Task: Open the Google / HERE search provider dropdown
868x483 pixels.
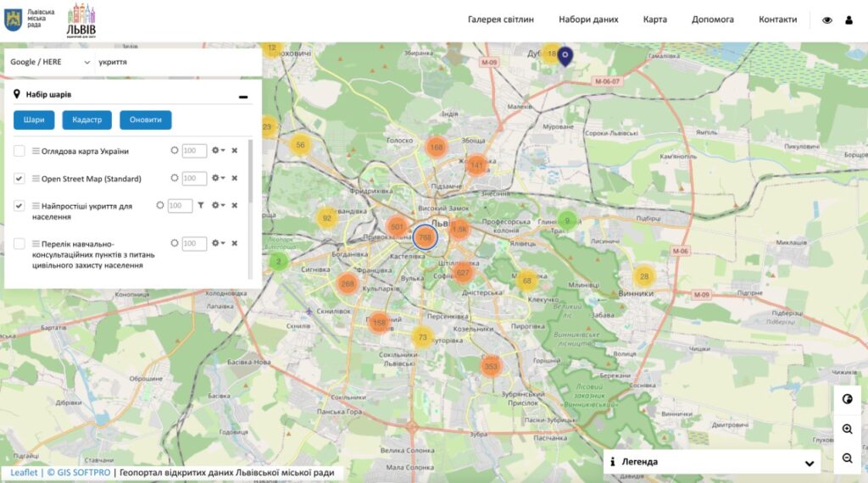Action: click(x=49, y=62)
